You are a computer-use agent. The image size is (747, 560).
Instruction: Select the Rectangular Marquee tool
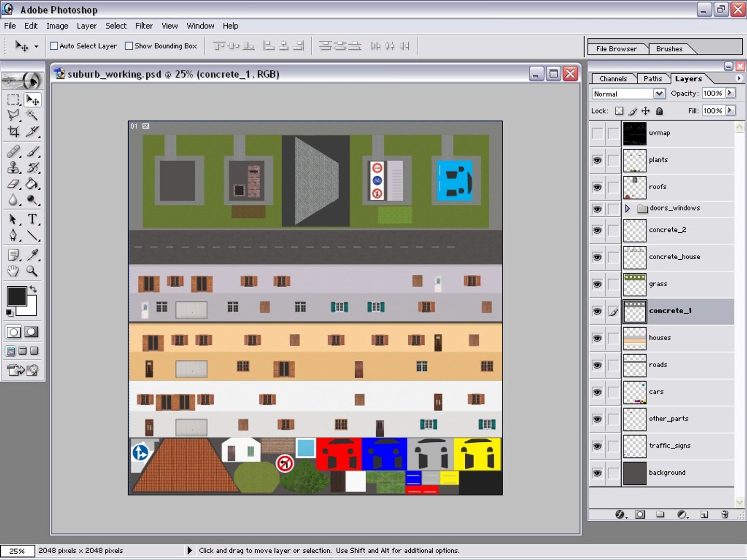13,99
